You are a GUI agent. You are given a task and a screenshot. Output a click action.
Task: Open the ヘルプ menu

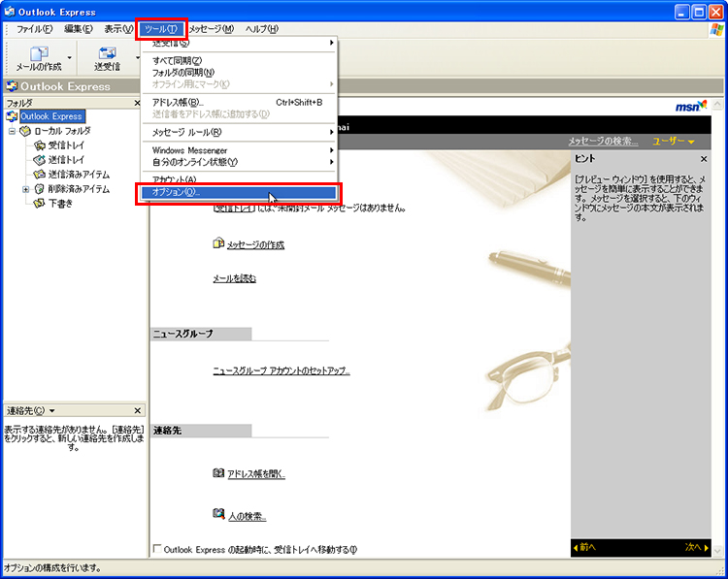tap(262, 29)
